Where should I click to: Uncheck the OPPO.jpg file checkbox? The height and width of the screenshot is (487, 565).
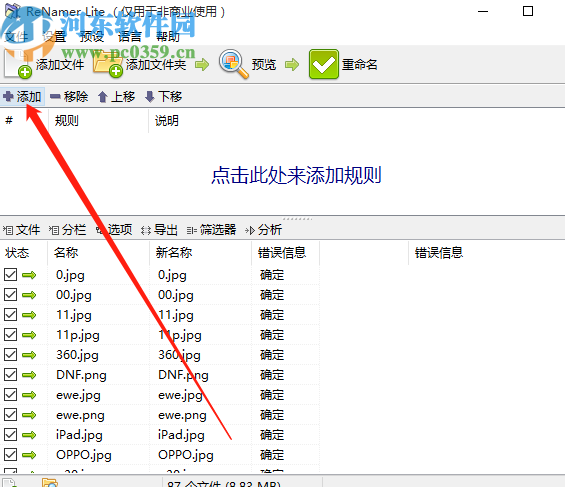pyautogui.click(x=10, y=455)
